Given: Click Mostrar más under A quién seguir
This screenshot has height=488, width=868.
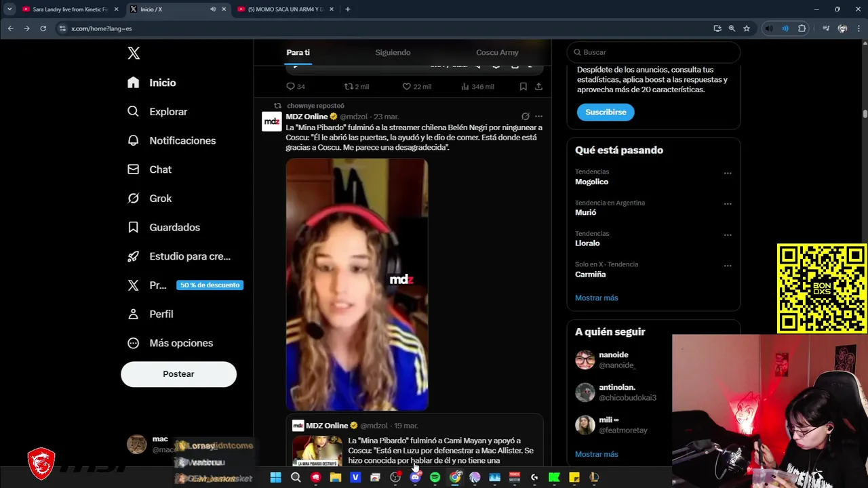Looking at the screenshot, I should point(597,454).
